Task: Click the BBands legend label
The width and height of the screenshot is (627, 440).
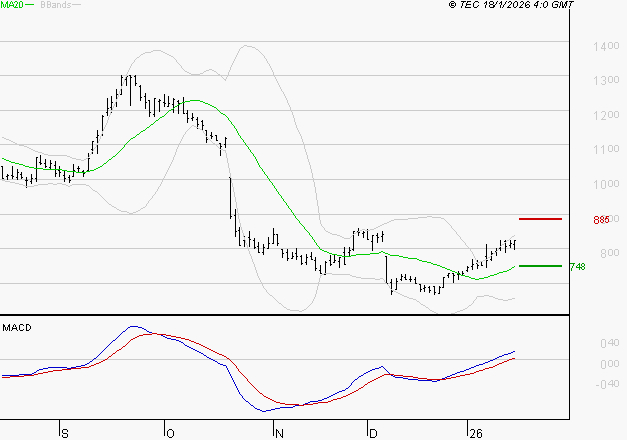Action: tap(56, 5)
